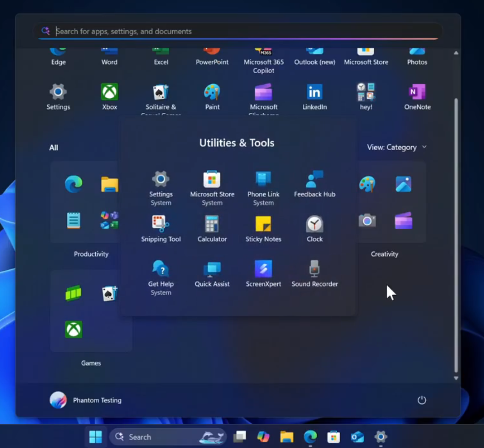
Task: Open ScreenXpert app
Action: 263,274
